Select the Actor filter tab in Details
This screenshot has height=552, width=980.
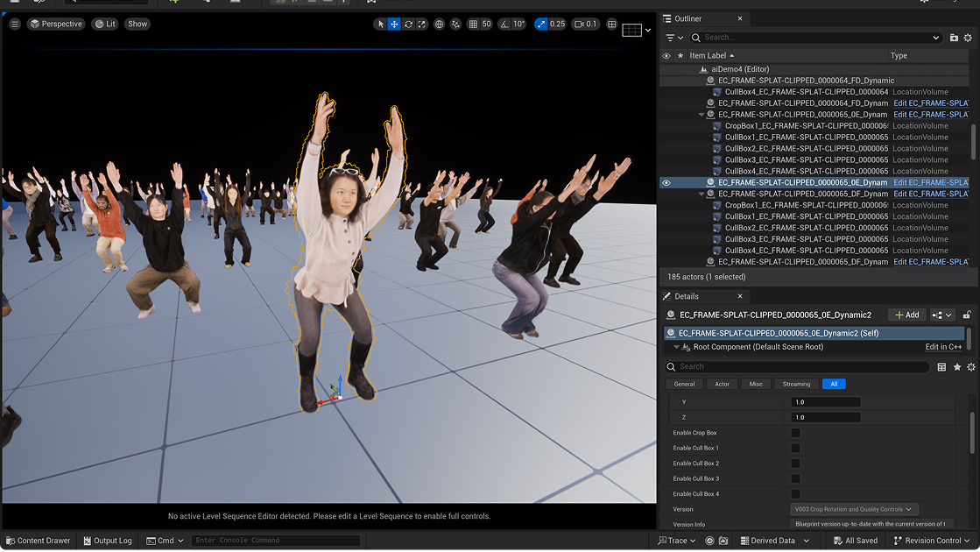pos(721,384)
